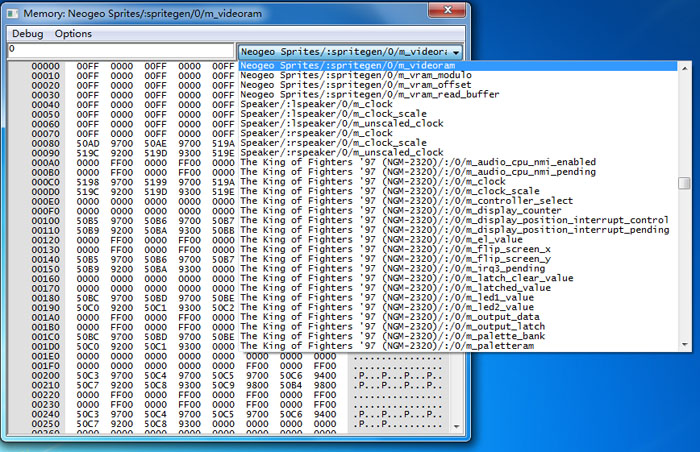Select King of Fighters m_audio_cpu_nmi_enabled
The image size is (700, 452).
pos(458,162)
